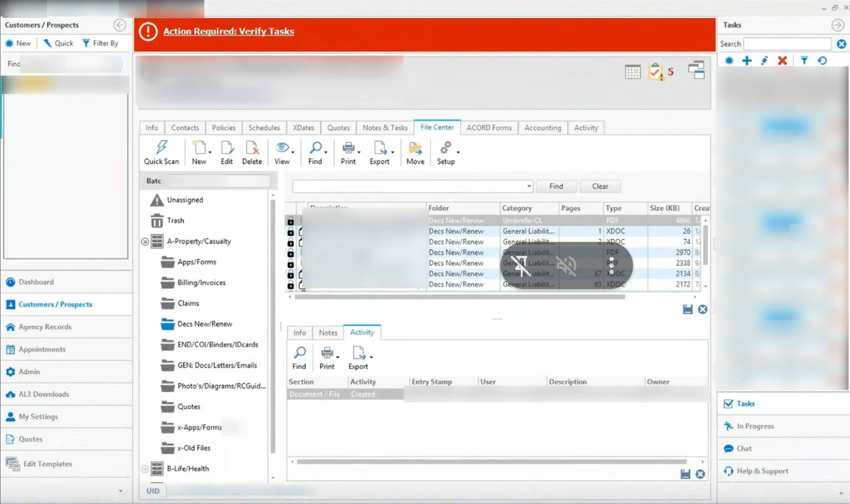Open the file search combo box dropdown
Viewport: 850px width, 504px height.
pos(529,186)
